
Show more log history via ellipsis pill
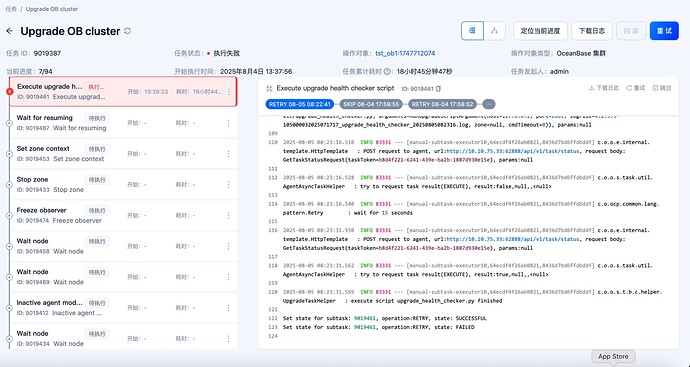click(x=489, y=104)
